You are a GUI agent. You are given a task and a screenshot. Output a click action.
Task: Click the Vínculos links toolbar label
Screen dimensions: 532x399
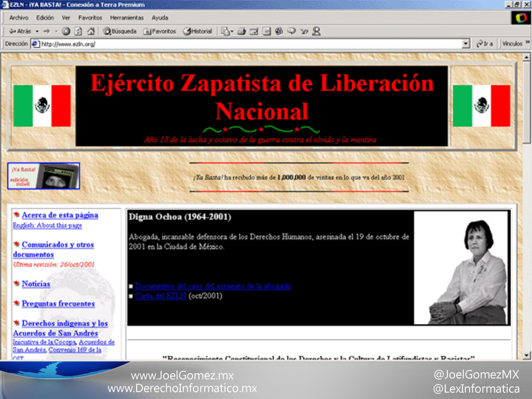512,44
